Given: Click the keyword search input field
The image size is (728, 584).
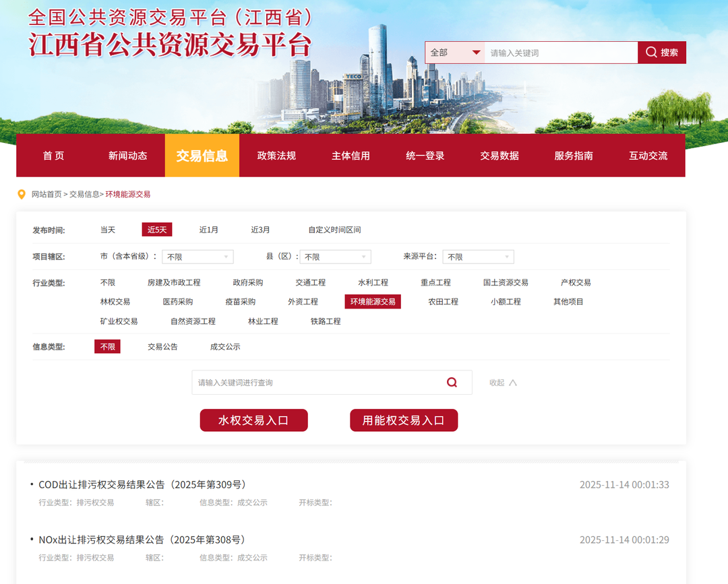Looking at the screenshot, I should [559, 52].
